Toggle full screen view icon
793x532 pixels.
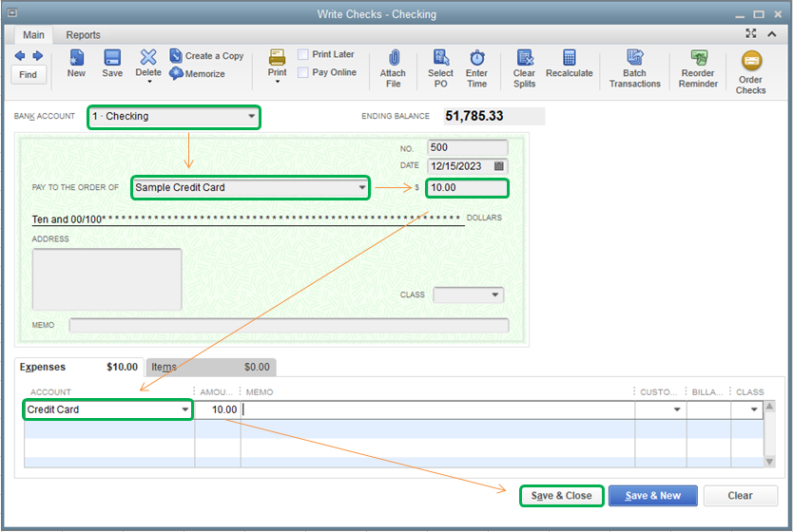point(751,33)
